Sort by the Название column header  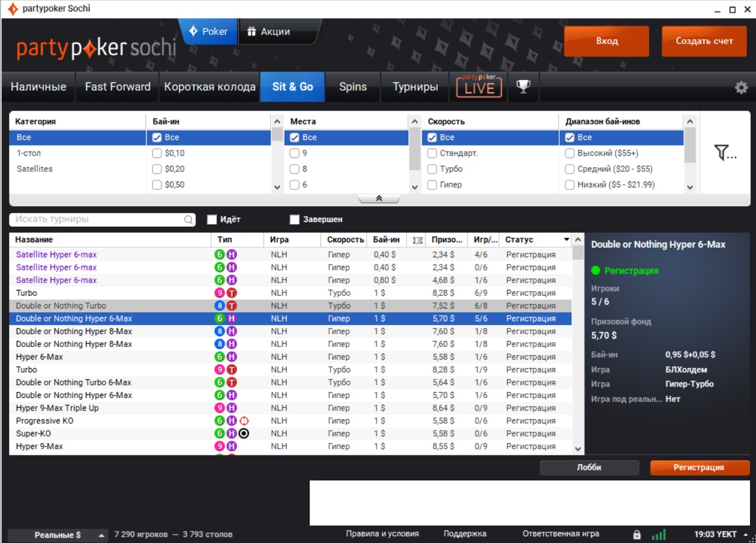click(111, 240)
